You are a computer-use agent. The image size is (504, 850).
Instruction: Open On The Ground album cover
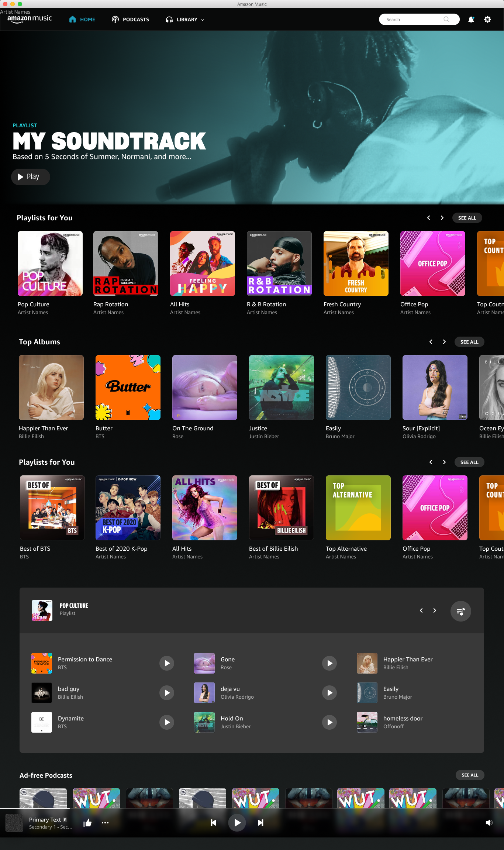coord(205,388)
